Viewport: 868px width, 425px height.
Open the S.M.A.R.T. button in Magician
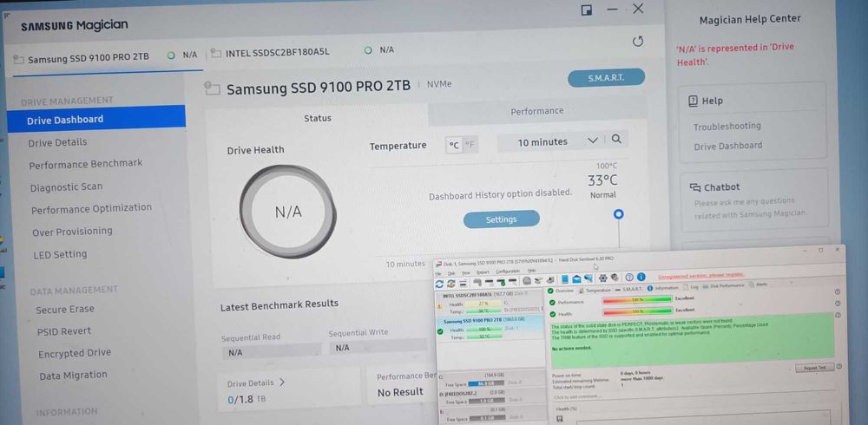606,78
